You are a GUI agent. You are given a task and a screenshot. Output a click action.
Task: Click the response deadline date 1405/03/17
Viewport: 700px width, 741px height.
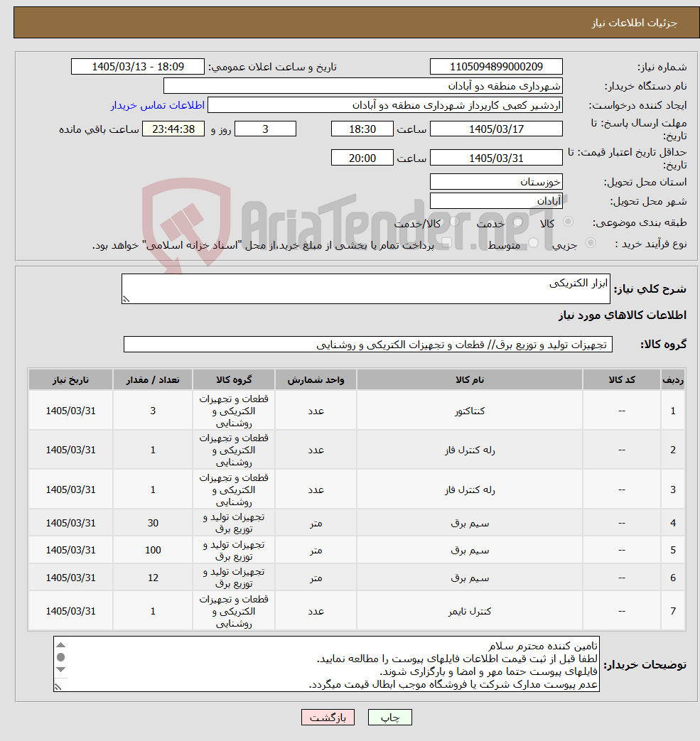(x=496, y=129)
